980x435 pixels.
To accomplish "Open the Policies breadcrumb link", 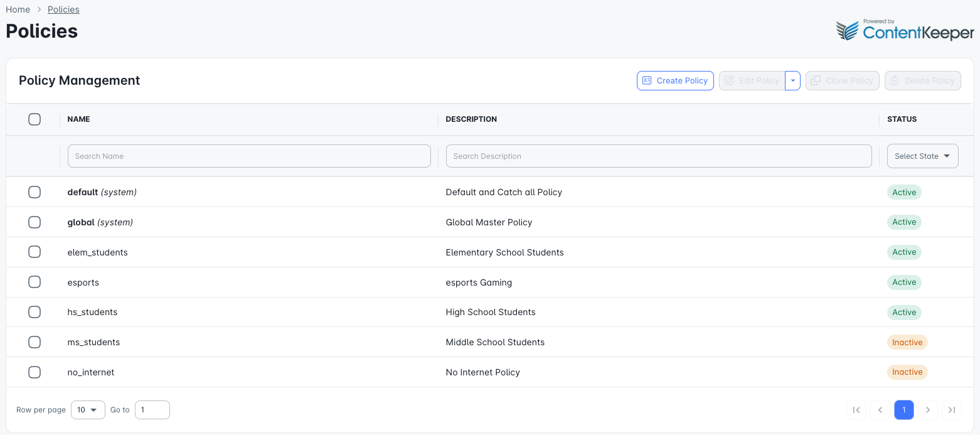I will pos(63,9).
